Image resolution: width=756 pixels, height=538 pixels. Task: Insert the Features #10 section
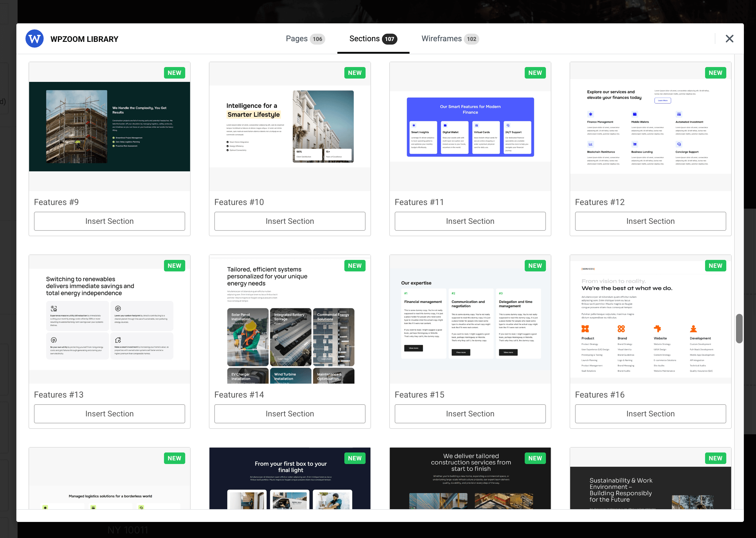[x=289, y=221]
